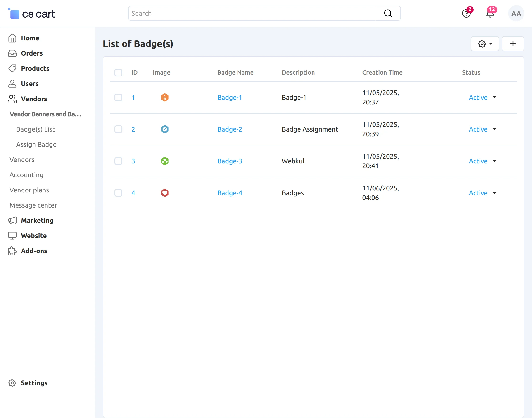Viewport: 532px width, 418px height.
Task: Tick the checkbox for Badge-4 row
Action: pos(118,193)
